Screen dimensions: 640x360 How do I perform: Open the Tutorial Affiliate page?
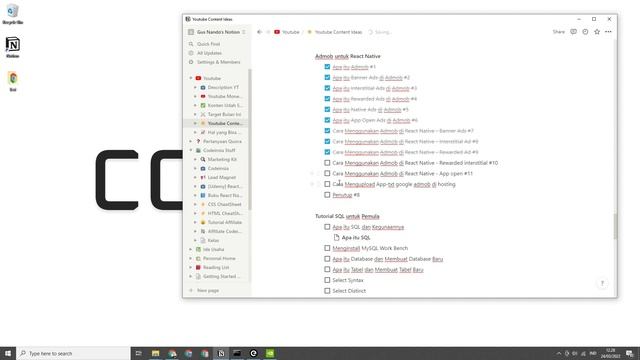(x=224, y=222)
